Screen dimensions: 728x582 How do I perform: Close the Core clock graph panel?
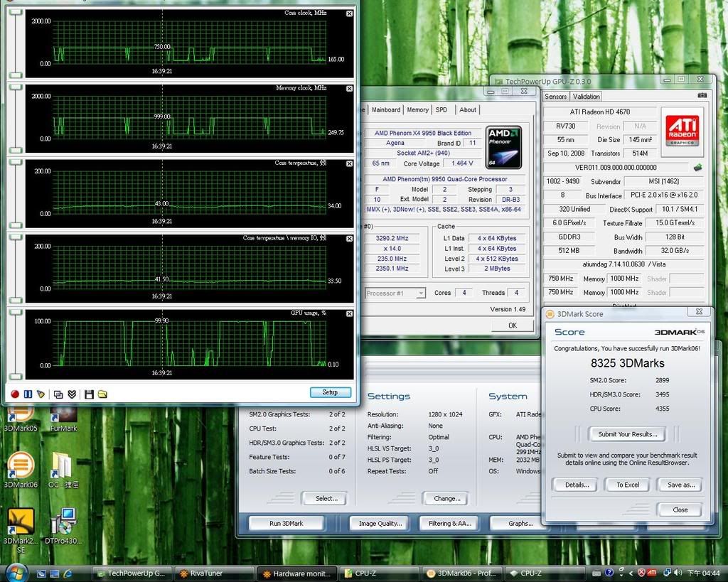[349, 14]
